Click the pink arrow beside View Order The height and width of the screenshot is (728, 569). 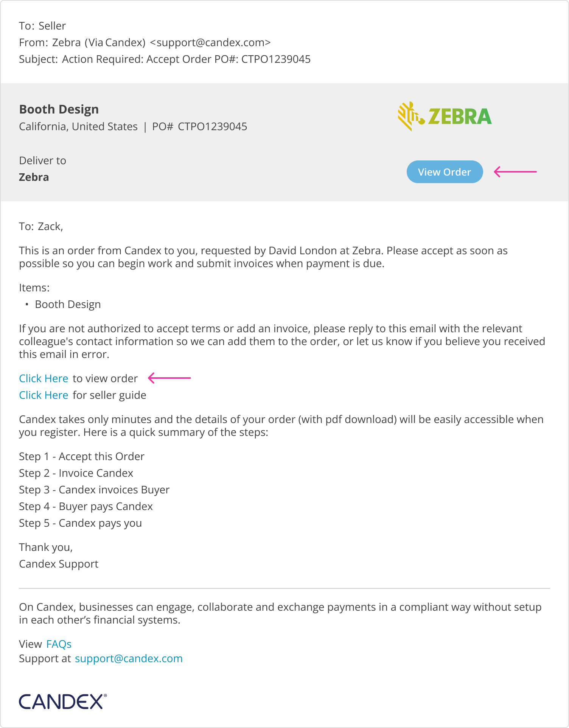point(515,172)
